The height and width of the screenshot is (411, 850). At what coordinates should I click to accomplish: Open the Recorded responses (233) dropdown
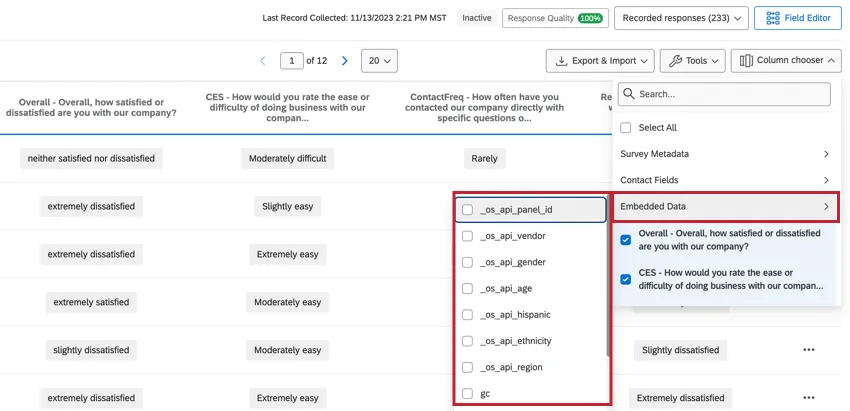[x=682, y=18]
